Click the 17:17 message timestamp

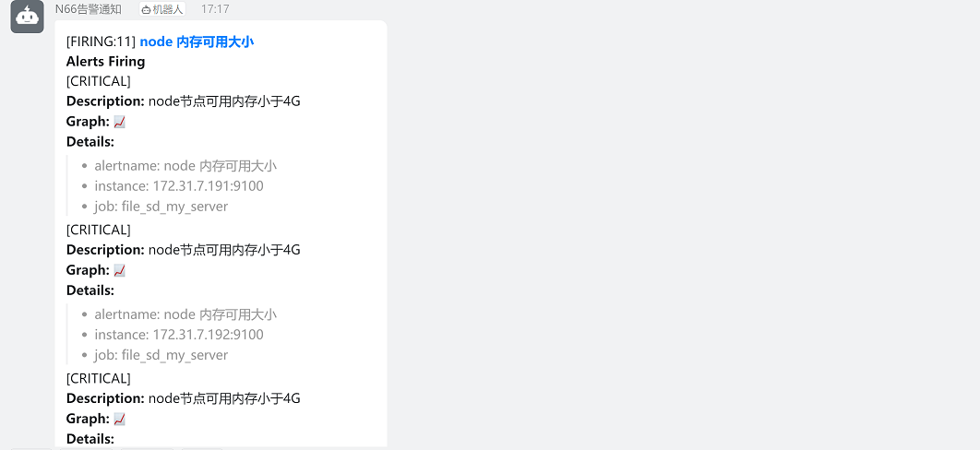[214, 9]
